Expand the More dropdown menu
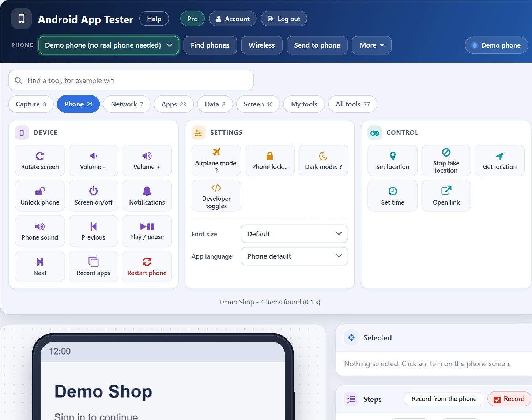The width and height of the screenshot is (532, 420). [x=371, y=45]
